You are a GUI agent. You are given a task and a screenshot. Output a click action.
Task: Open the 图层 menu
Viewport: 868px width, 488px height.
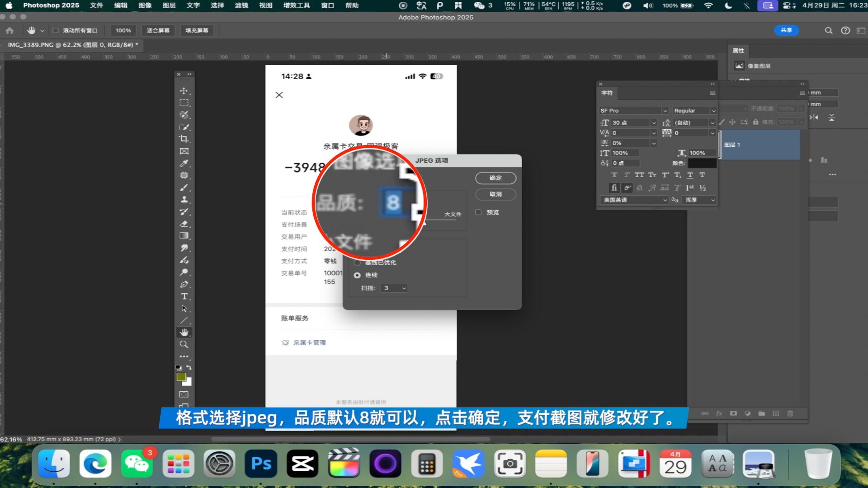tap(169, 5)
